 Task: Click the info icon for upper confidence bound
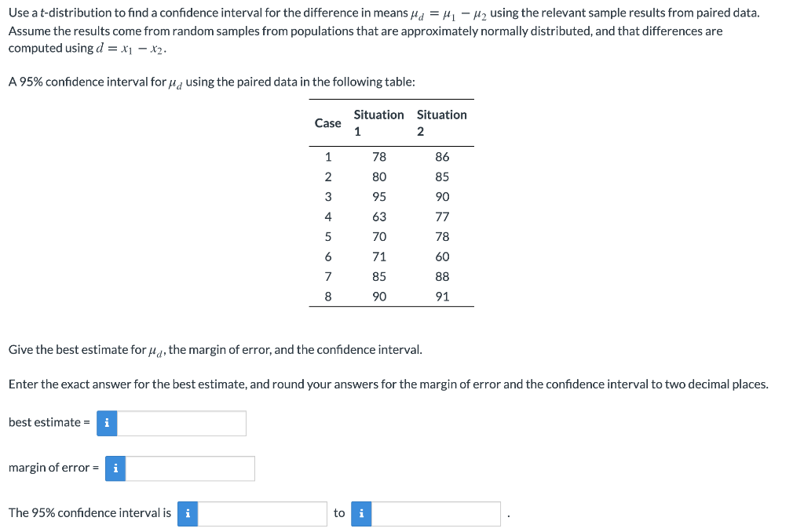[361, 513]
